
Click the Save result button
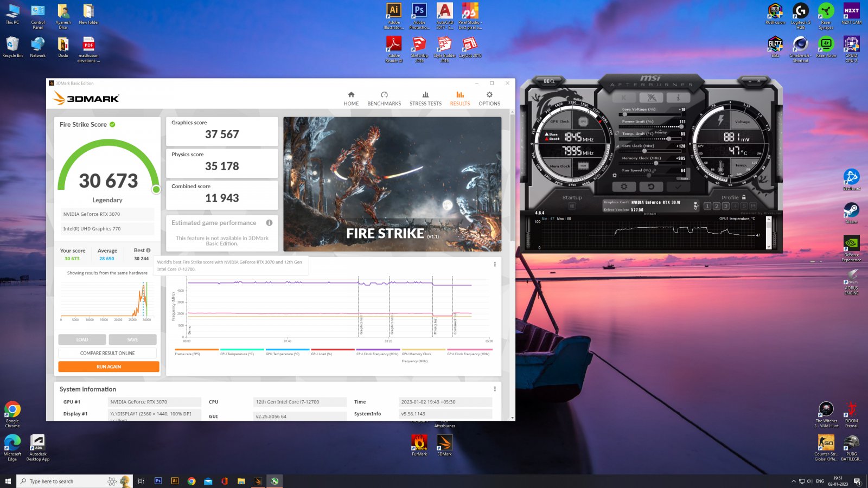[132, 339]
